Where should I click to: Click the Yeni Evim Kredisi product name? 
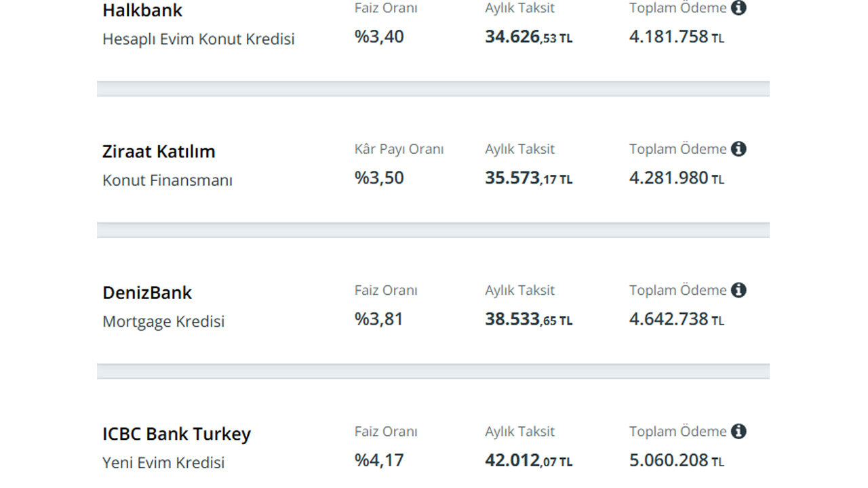163,462
